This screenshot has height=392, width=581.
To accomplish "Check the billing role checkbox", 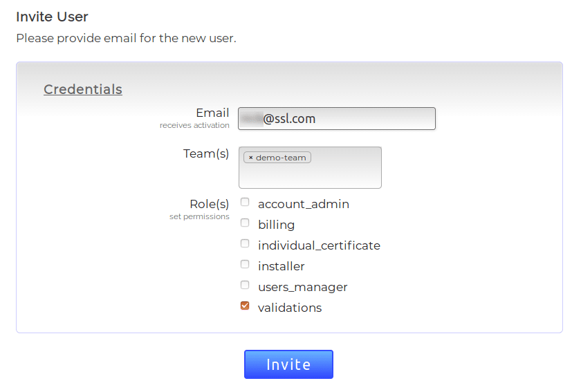I will pos(245,223).
